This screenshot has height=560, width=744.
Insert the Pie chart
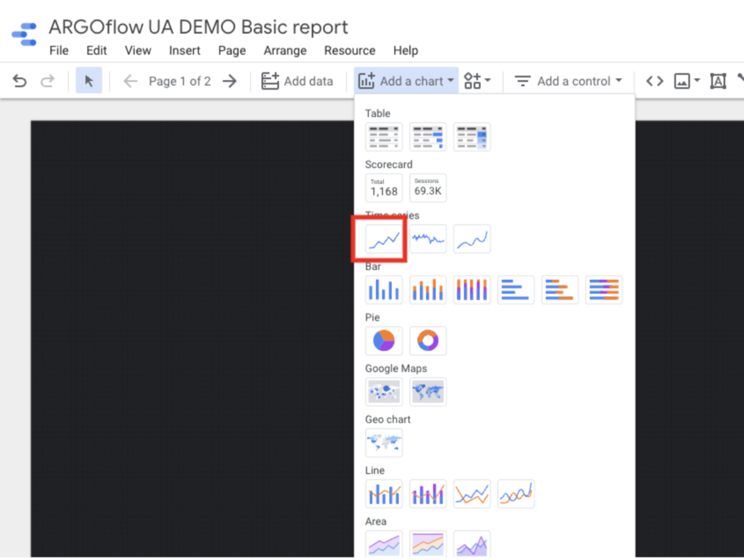point(384,341)
